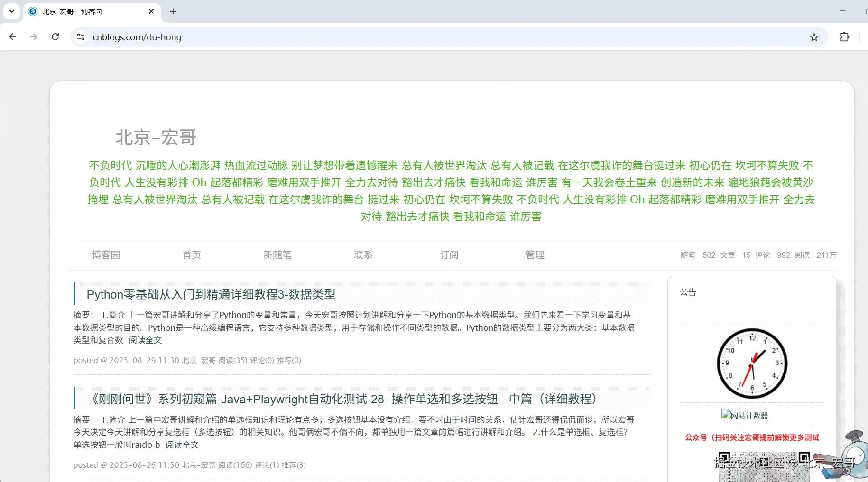Close the 北京-宏哥 博客园 tab

(151, 11)
